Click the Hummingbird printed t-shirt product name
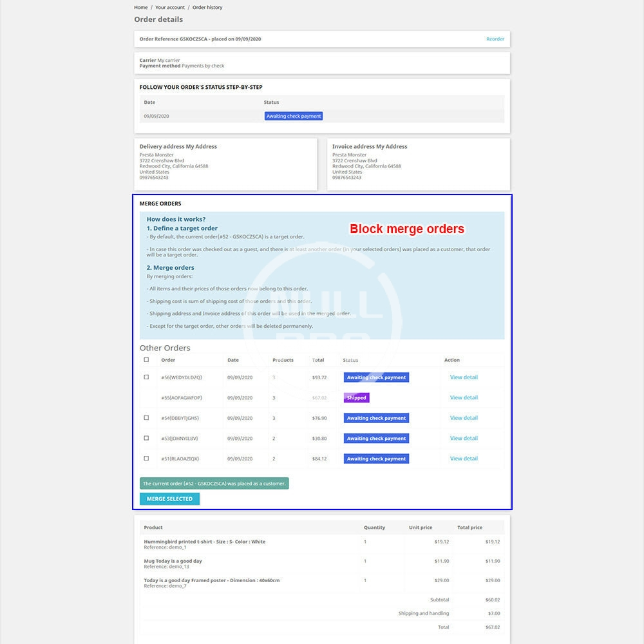The image size is (644, 644). (204, 542)
